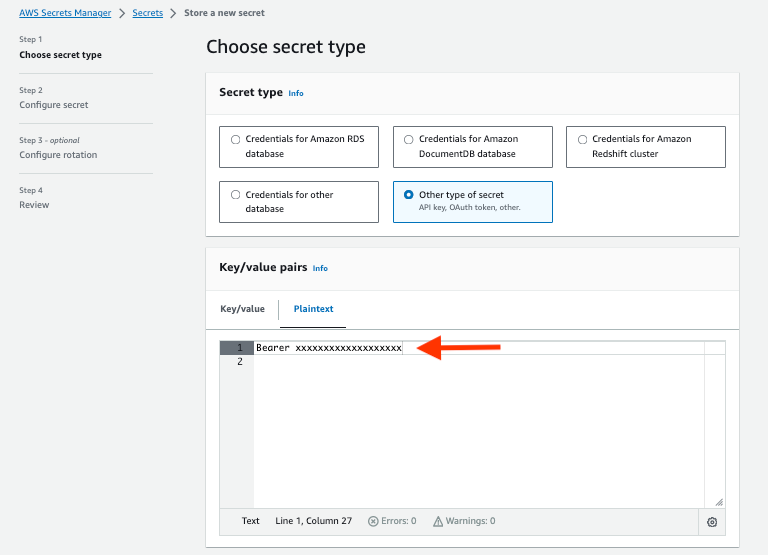
Task: Click Line 1, Column 27 status
Action: pyautogui.click(x=313, y=521)
